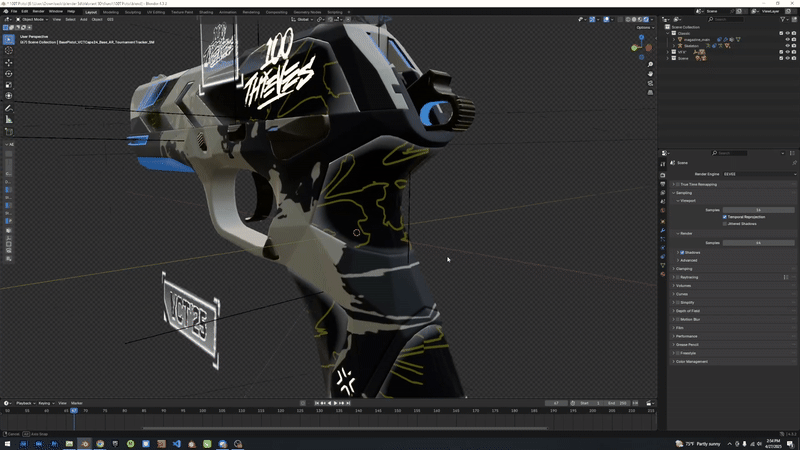Image resolution: width=800 pixels, height=450 pixels.
Task: Enable the Freestyle checkbox
Action: click(x=678, y=353)
